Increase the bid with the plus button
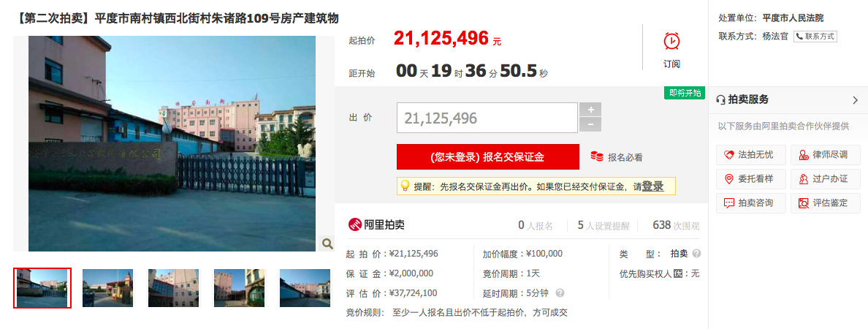868x329 pixels. pyautogui.click(x=590, y=109)
